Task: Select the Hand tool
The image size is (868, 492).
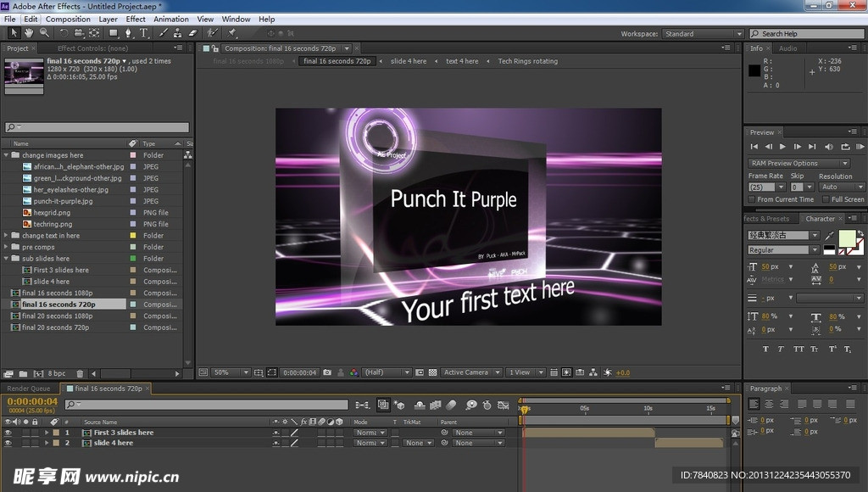Action: pyautogui.click(x=29, y=33)
